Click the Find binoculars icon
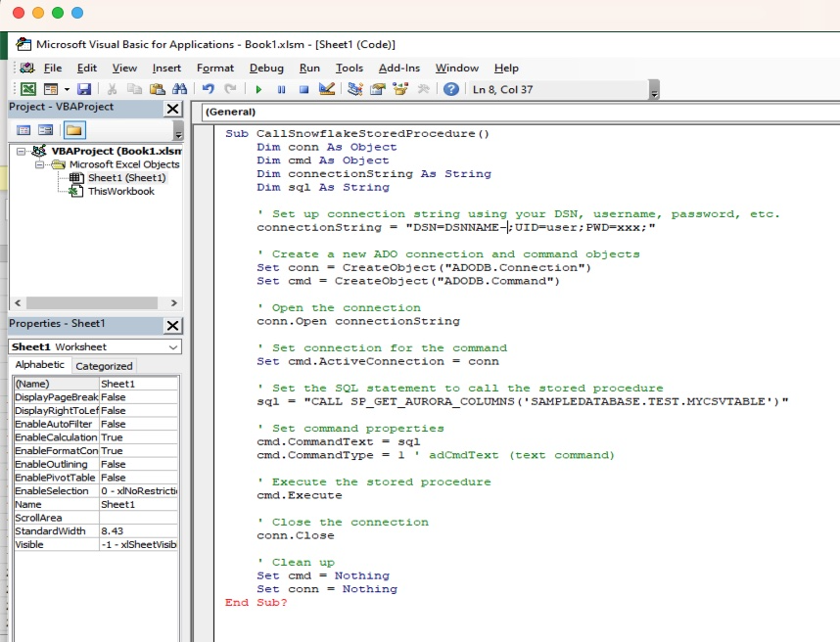The image size is (840, 642). (x=181, y=89)
